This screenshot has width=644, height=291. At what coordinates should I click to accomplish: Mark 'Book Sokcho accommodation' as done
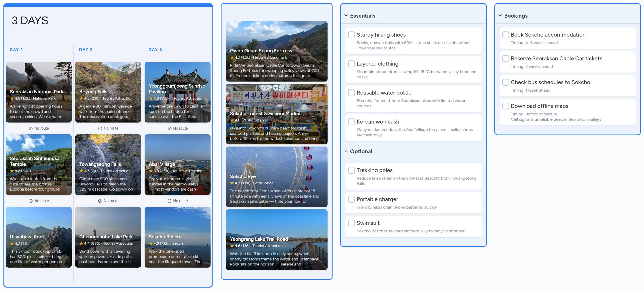tap(506, 35)
